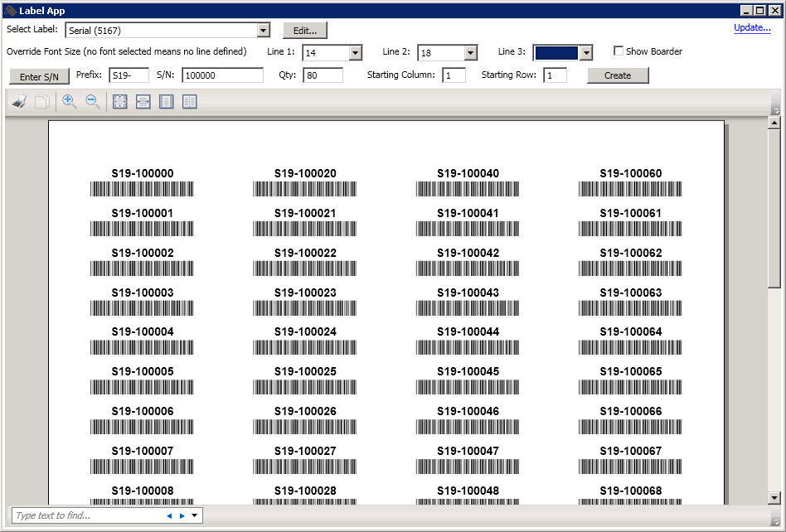Click into the Prefix field
This screenshot has height=532, width=786.
[x=129, y=75]
